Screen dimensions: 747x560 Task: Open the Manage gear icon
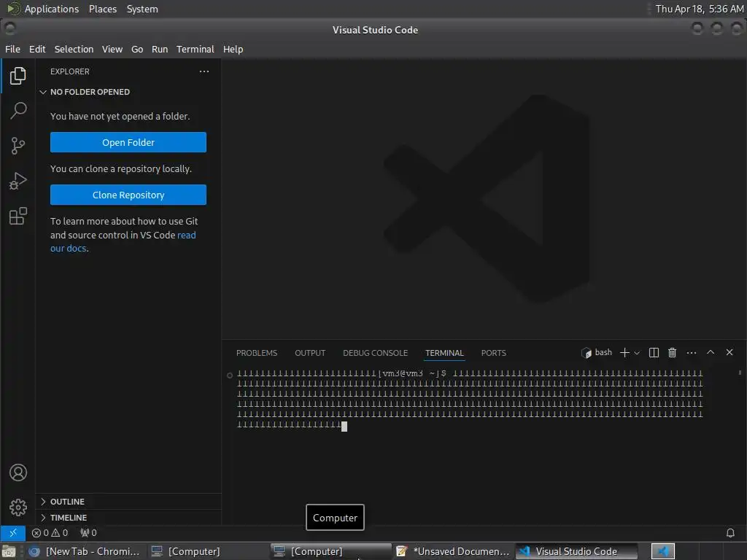coord(18,507)
